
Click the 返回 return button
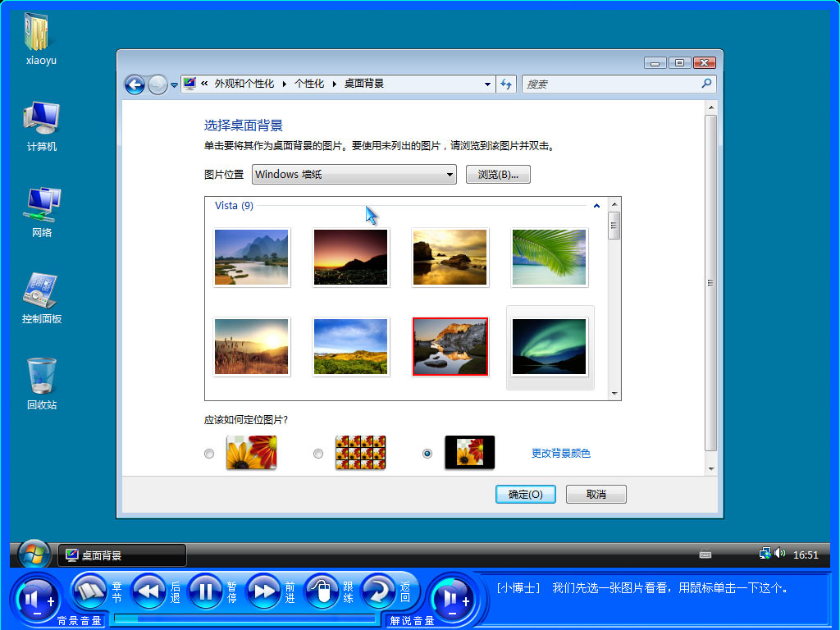(379, 592)
